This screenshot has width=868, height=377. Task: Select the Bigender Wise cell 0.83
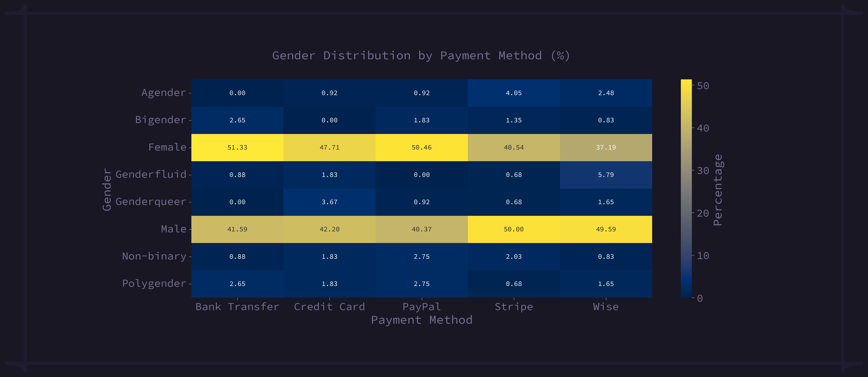(606, 120)
